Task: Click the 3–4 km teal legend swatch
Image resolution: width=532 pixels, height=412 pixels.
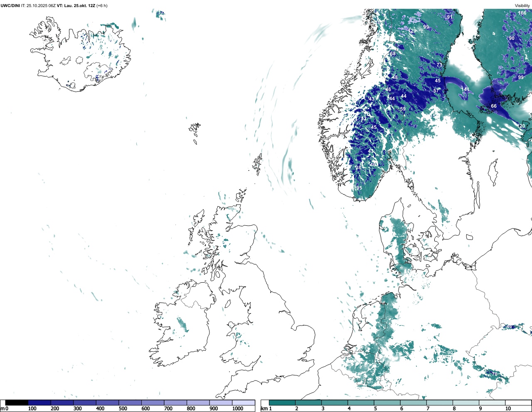Action: pos(335,402)
